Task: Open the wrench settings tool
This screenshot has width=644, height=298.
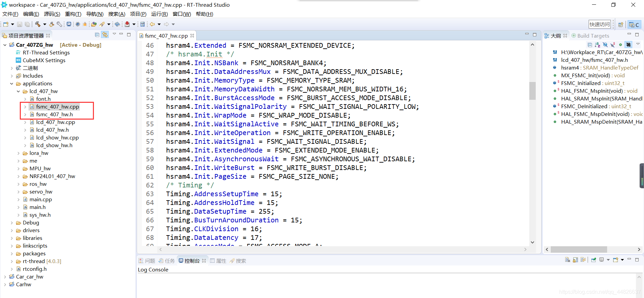Action: tap(59, 24)
